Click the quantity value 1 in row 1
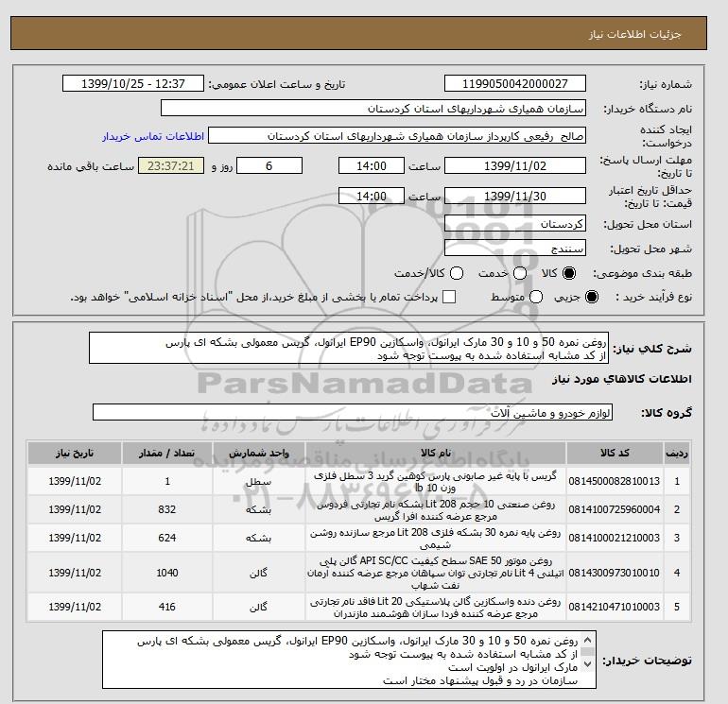728x704 pixels. (167, 481)
